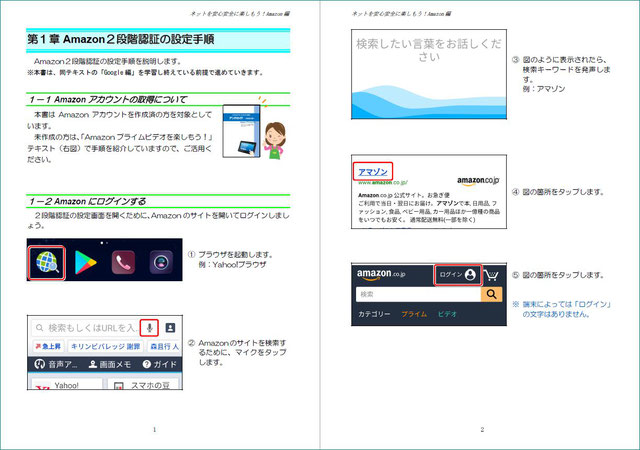Open the Google Play Store icon
Image resolution: width=640 pixels, height=450 pixels.
tap(85, 262)
